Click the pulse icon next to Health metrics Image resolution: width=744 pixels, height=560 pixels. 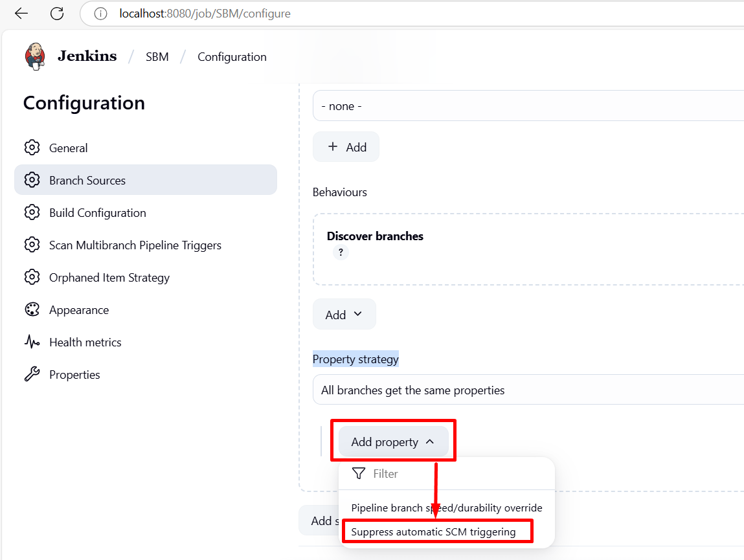pyautogui.click(x=32, y=342)
